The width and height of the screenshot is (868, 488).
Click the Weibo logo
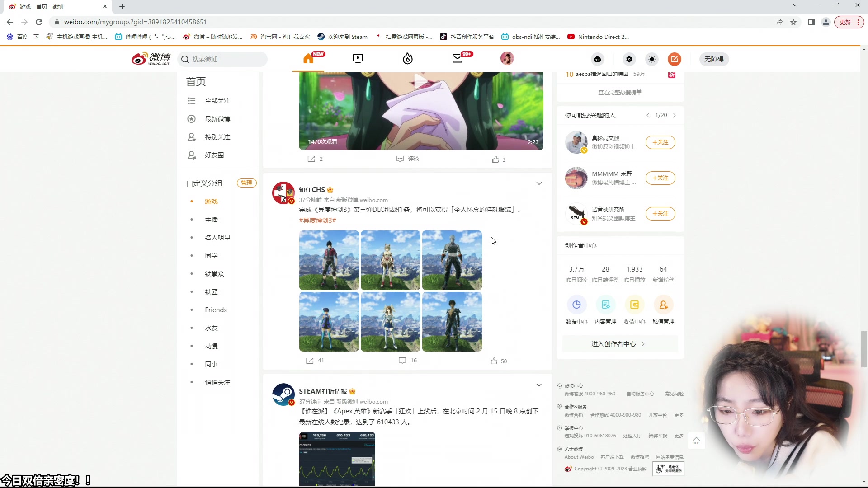coord(151,59)
